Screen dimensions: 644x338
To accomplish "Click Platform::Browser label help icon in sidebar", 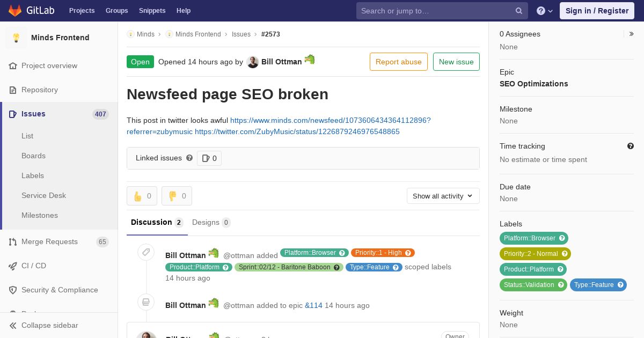I will point(562,238).
